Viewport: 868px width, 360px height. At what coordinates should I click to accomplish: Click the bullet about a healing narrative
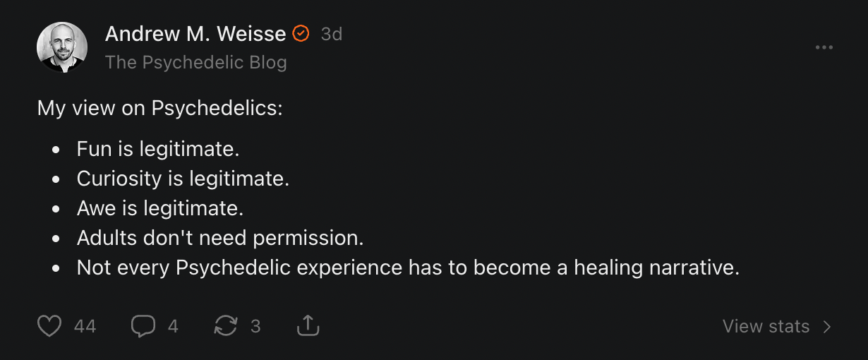click(408, 268)
